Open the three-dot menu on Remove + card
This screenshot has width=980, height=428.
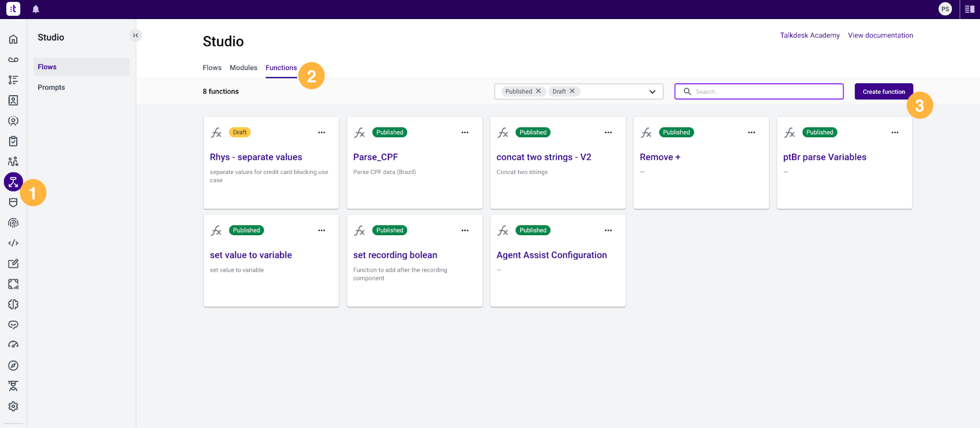pyautogui.click(x=752, y=132)
